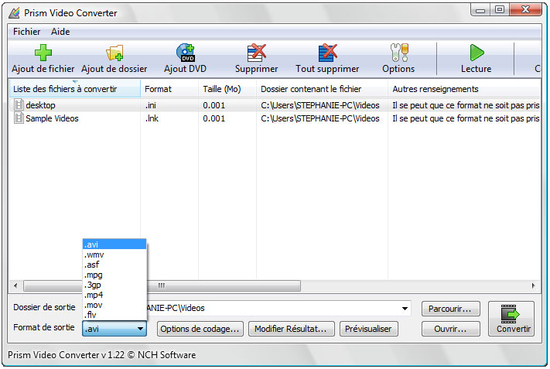550x369 pixels.
Task: Select the Sample Videos file name
Action: 52,119
